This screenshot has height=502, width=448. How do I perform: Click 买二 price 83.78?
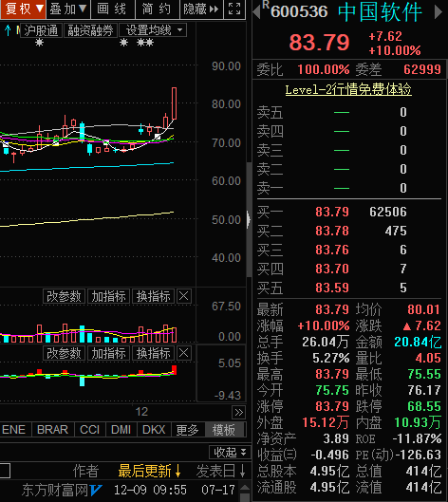(332, 231)
